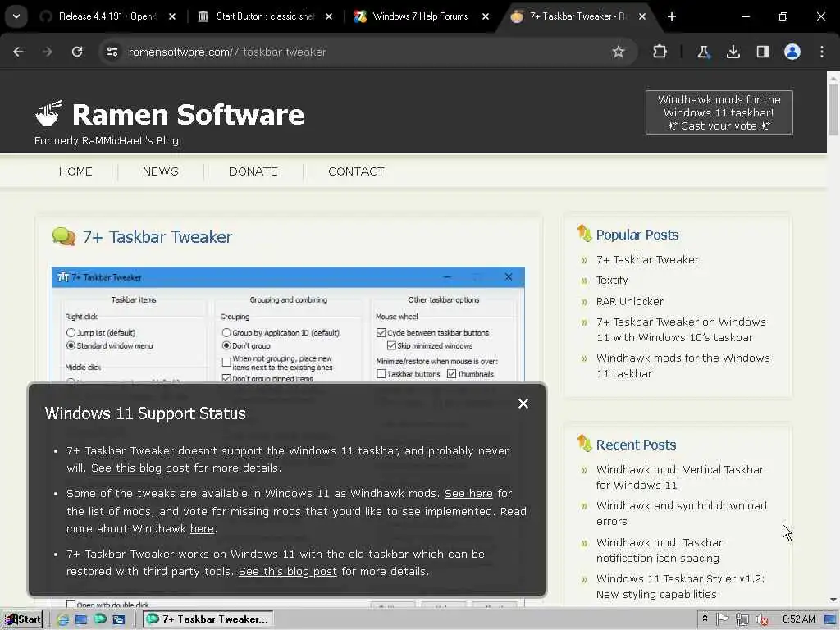Open popular post Textify
The height and width of the screenshot is (630, 840).
coord(612,281)
